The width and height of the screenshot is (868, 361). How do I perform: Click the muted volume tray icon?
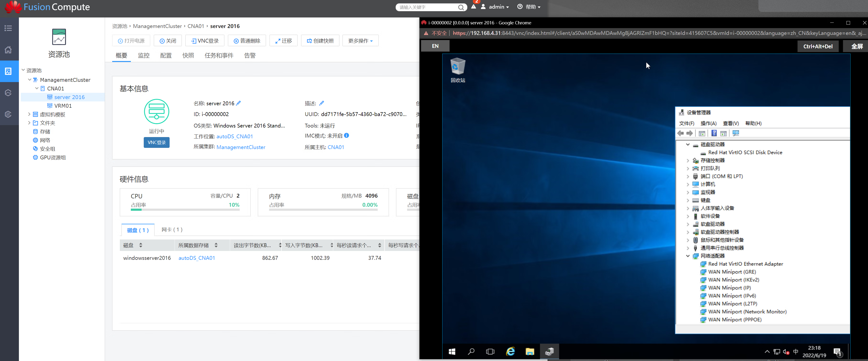786,352
